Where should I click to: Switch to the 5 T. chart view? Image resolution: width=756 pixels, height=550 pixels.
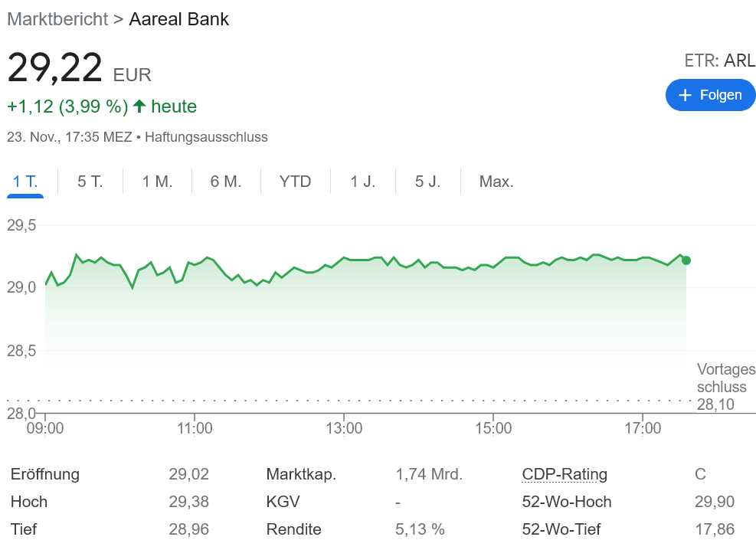pyautogui.click(x=90, y=182)
